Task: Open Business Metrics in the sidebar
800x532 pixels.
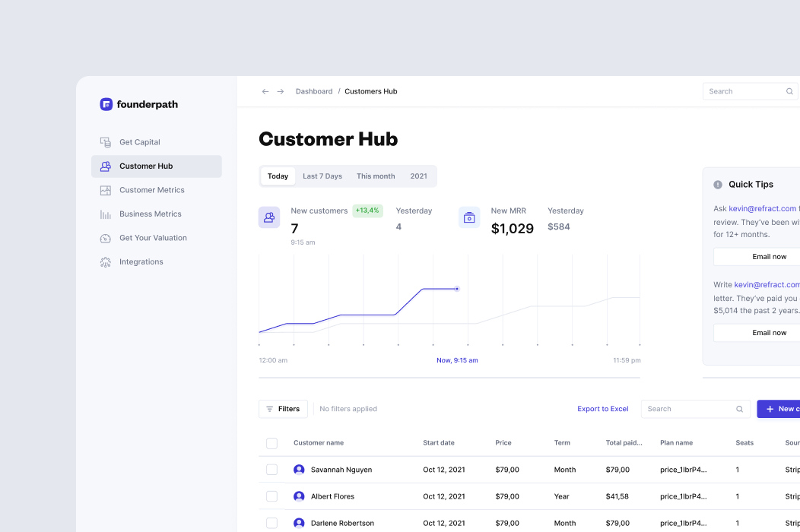Action: tap(157, 214)
